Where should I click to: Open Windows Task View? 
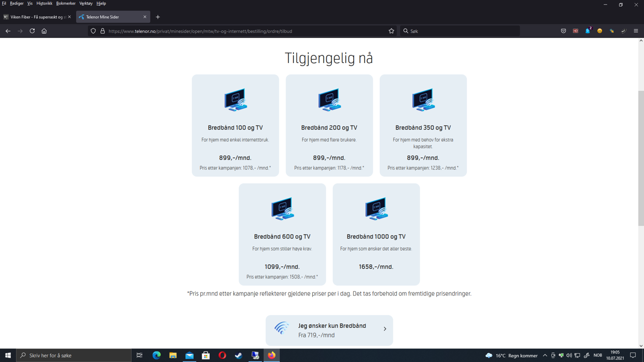[140, 355]
